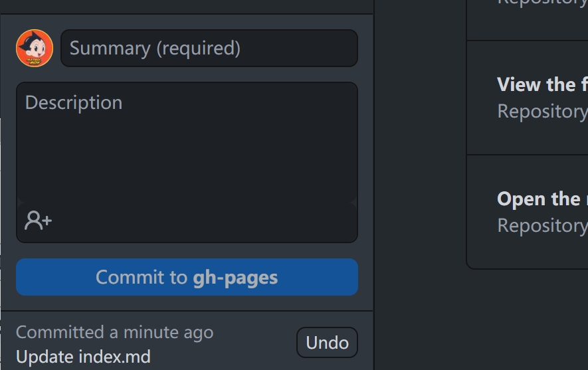Click the "Update index.md" commit message
Image resolution: width=588 pixels, height=370 pixels.
pyautogui.click(x=83, y=357)
